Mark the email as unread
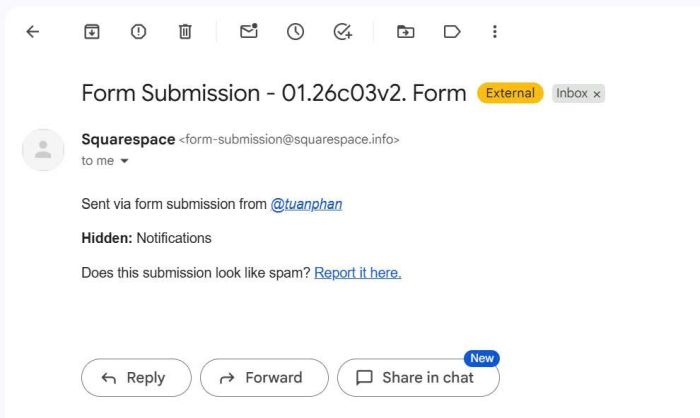The height and width of the screenshot is (418, 700). point(249,32)
